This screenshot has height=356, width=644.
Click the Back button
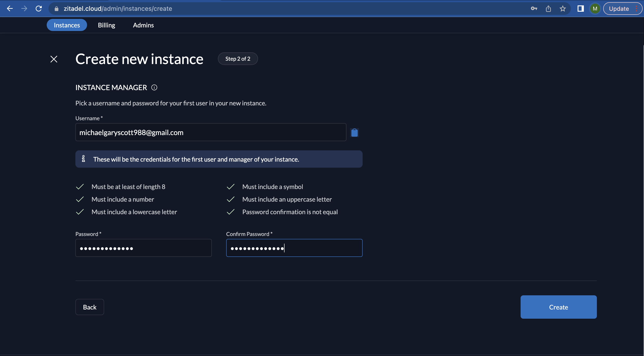tap(90, 307)
